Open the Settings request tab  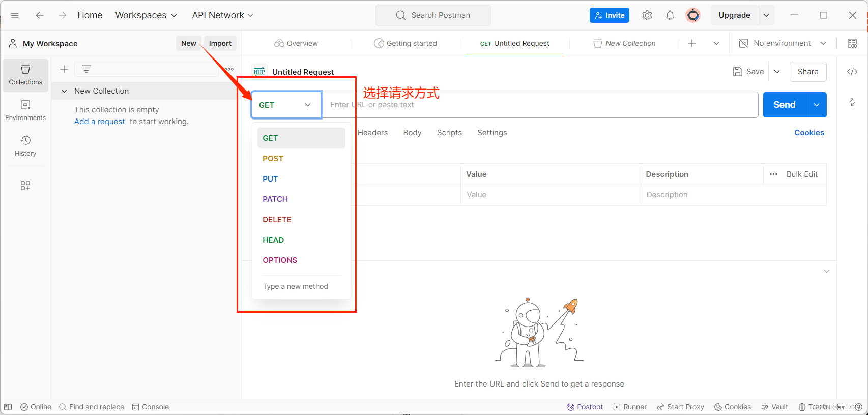tap(492, 133)
